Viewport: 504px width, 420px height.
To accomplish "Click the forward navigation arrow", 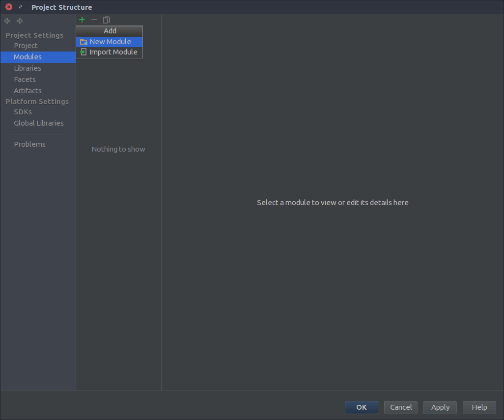I will pyautogui.click(x=20, y=21).
